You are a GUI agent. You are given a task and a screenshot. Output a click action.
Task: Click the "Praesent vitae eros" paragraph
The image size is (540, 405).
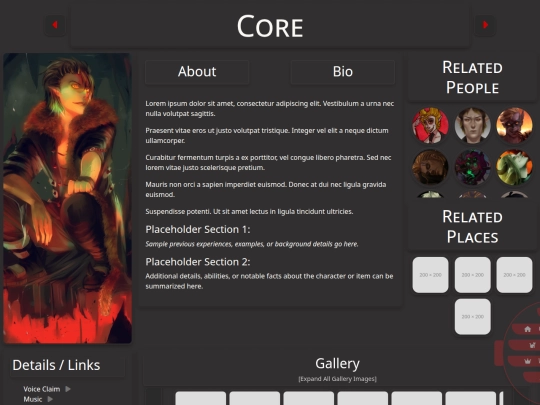pos(267,135)
